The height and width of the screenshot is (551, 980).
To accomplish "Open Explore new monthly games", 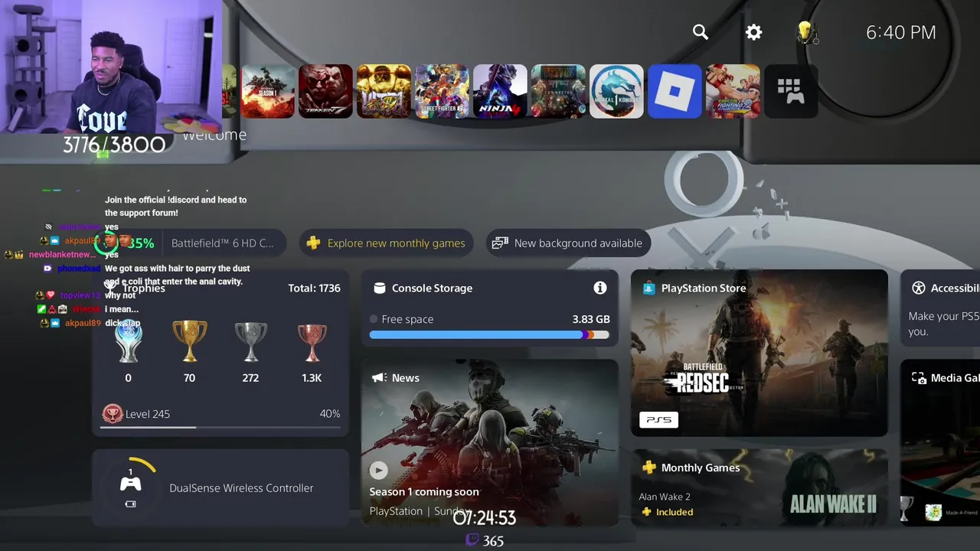I will pos(387,243).
